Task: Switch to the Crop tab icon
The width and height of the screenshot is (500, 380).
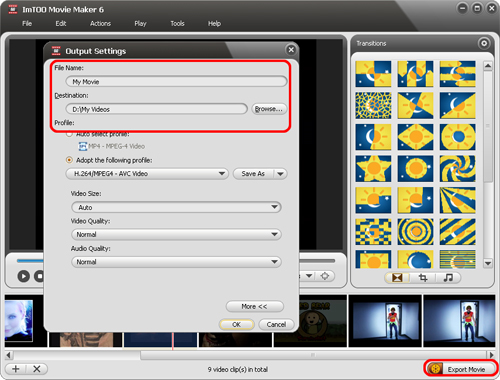Action: click(x=423, y=277)
